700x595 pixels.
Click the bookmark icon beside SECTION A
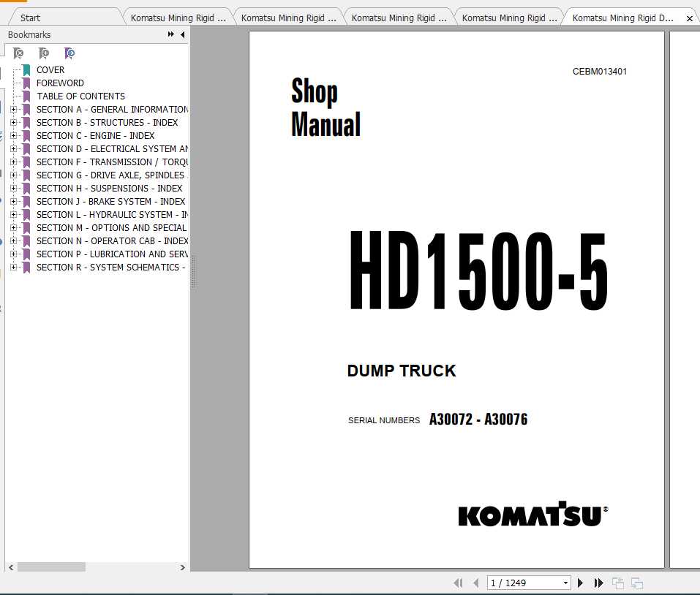27,110
